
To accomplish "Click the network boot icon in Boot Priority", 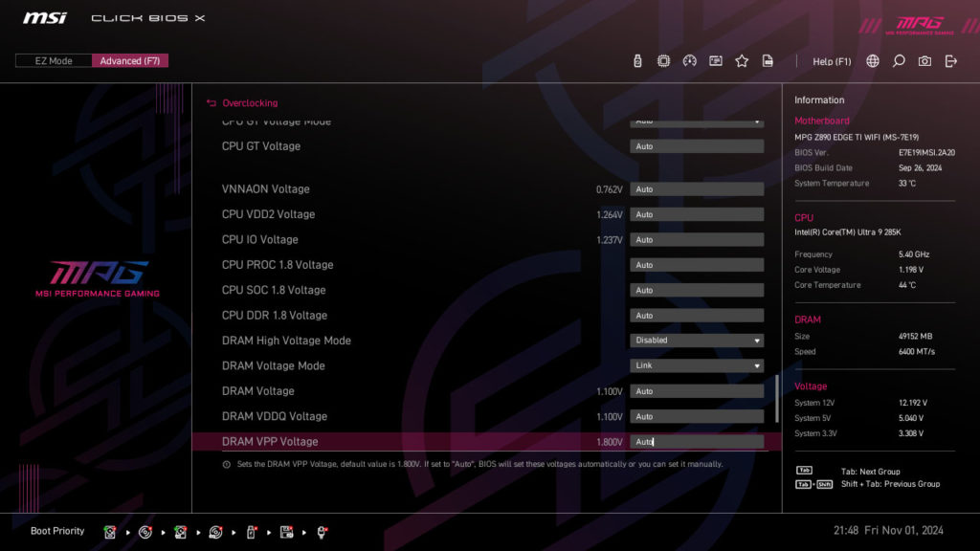I will tap(323, 532).
